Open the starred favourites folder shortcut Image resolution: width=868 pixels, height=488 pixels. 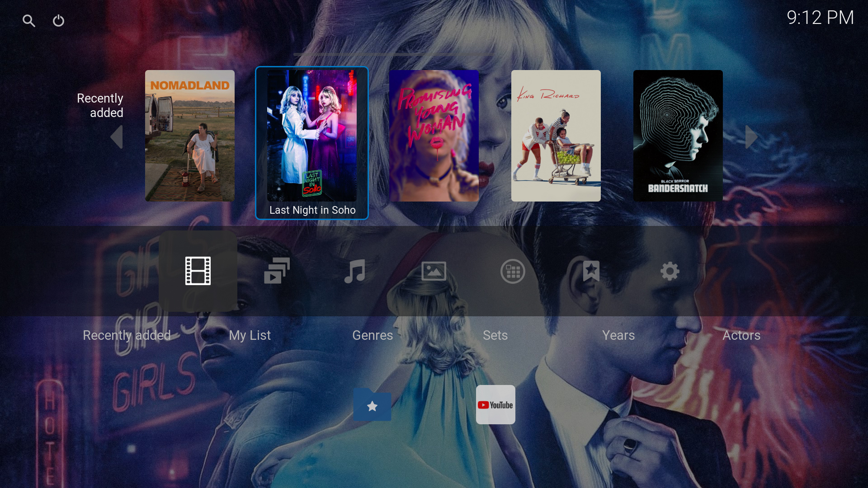point(373,405)
